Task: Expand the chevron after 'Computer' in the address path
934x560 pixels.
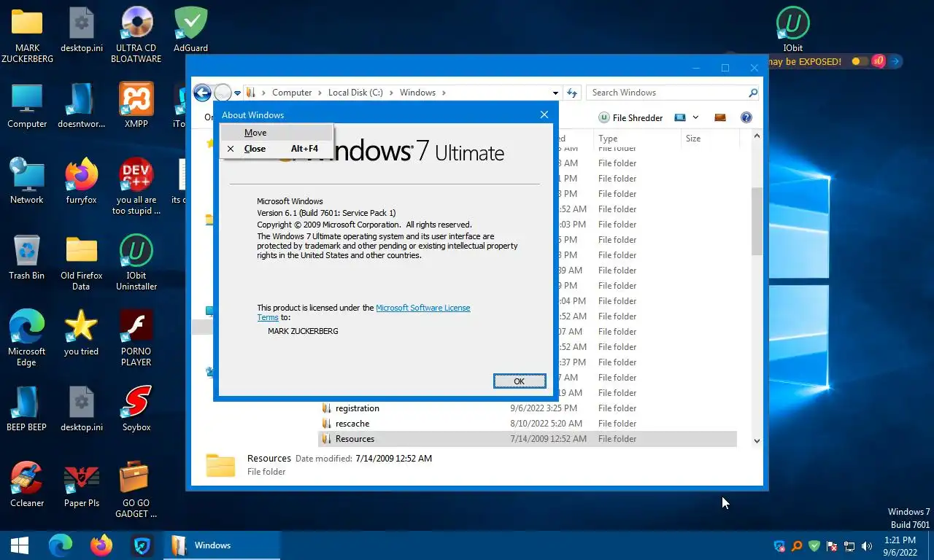Action: point(320,93)
